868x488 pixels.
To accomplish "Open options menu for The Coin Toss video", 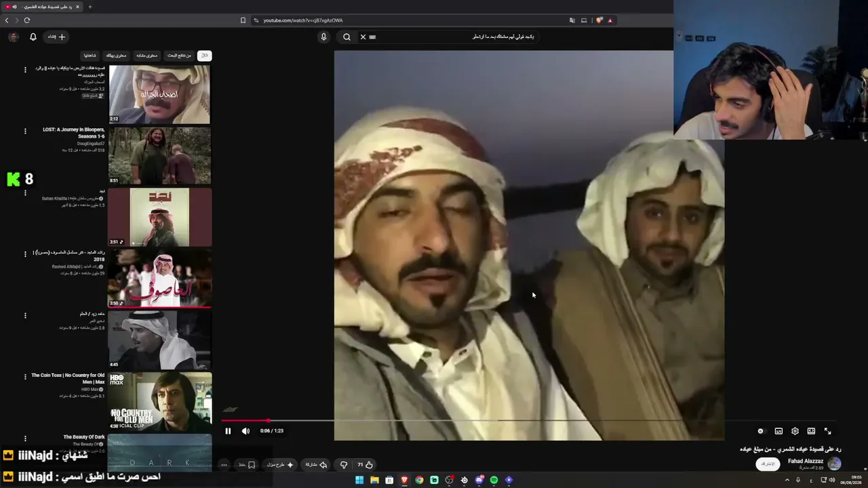I will pos(25,377).
